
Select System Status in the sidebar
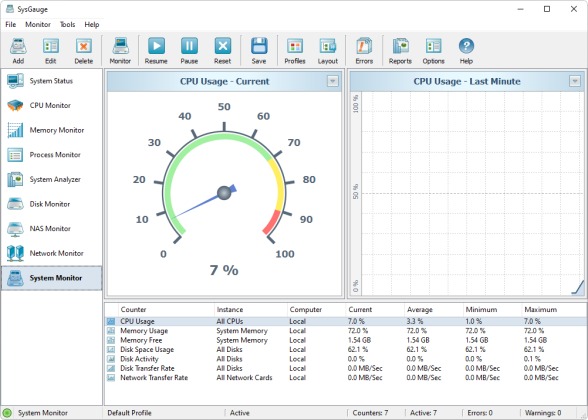(x=51, y=81)
